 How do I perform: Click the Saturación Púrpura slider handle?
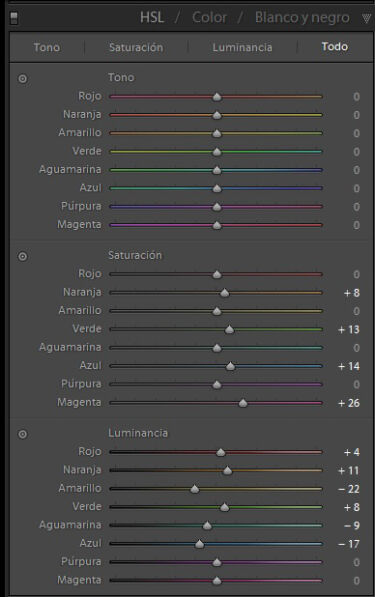coord(217,385)
